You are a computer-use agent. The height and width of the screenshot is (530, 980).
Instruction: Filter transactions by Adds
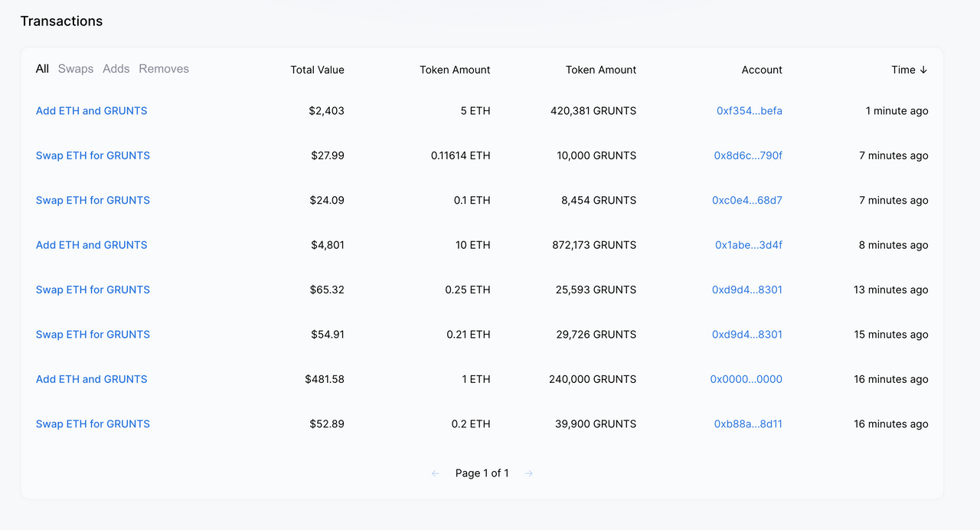click(x=116, y=69)
